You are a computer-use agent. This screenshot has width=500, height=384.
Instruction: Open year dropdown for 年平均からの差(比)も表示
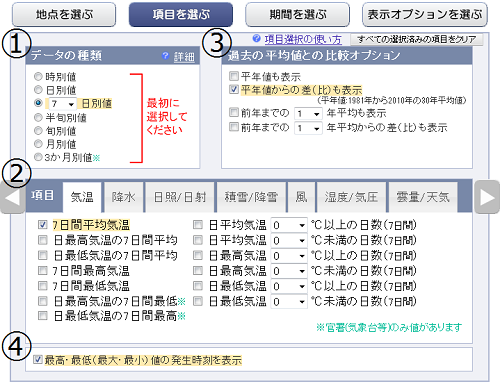(308, 128)
